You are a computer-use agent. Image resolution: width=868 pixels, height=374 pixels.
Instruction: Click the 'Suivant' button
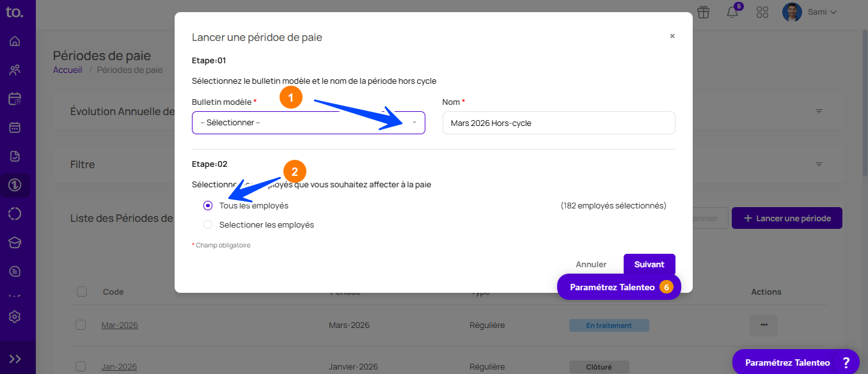649,265
